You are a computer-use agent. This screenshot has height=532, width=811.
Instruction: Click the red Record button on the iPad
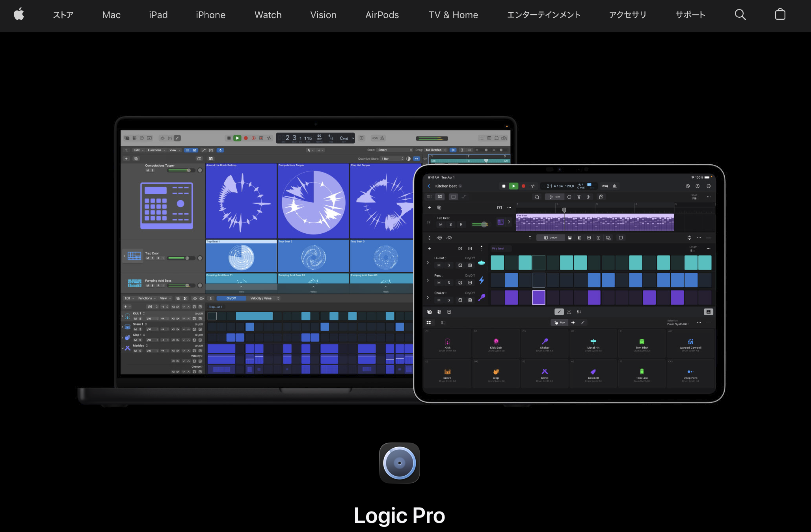coord(524,186)
